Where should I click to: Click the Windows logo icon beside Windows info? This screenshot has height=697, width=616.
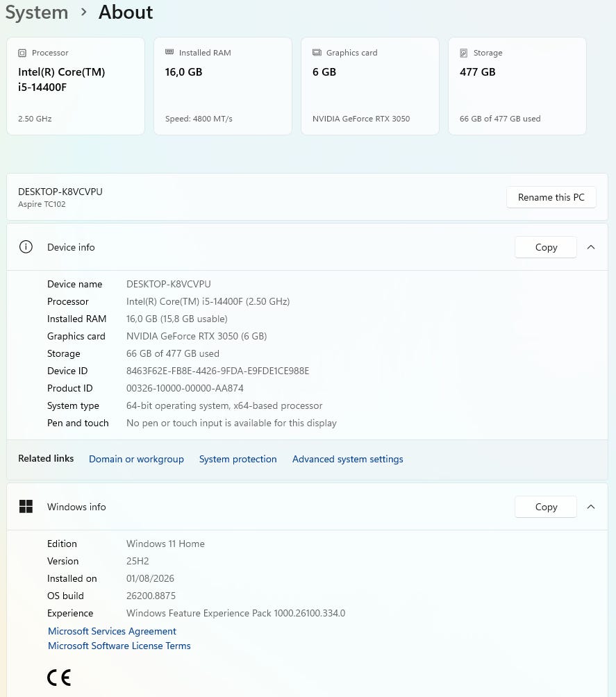point(26,506)
